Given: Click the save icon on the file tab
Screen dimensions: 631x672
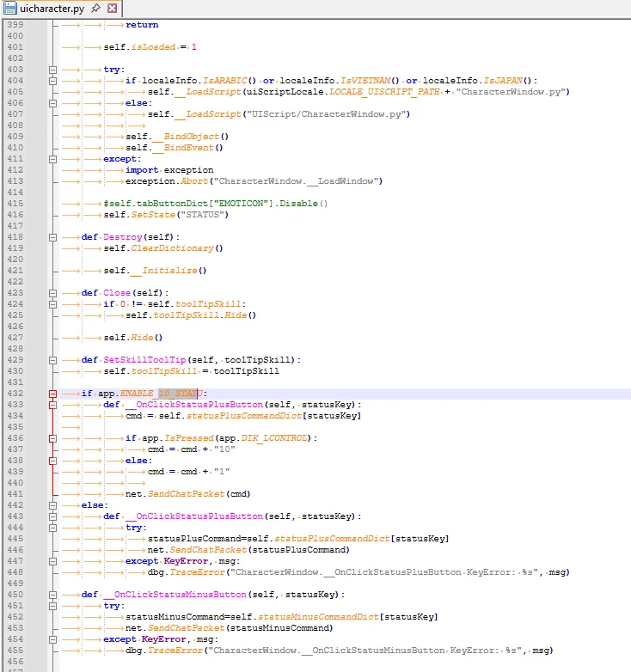Looking at the screenshot, I should (x=9, y=9).
